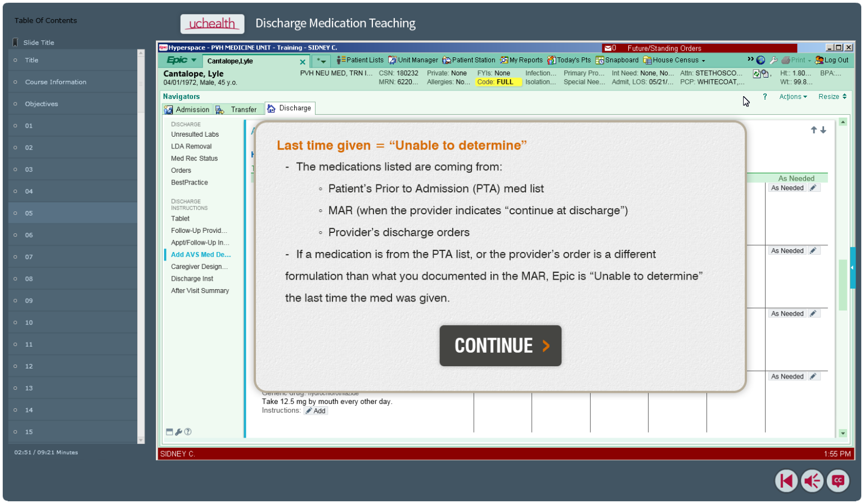This screenshot has width=864, height=504.
Task: Open Patient Station
Action: [469, 60]
